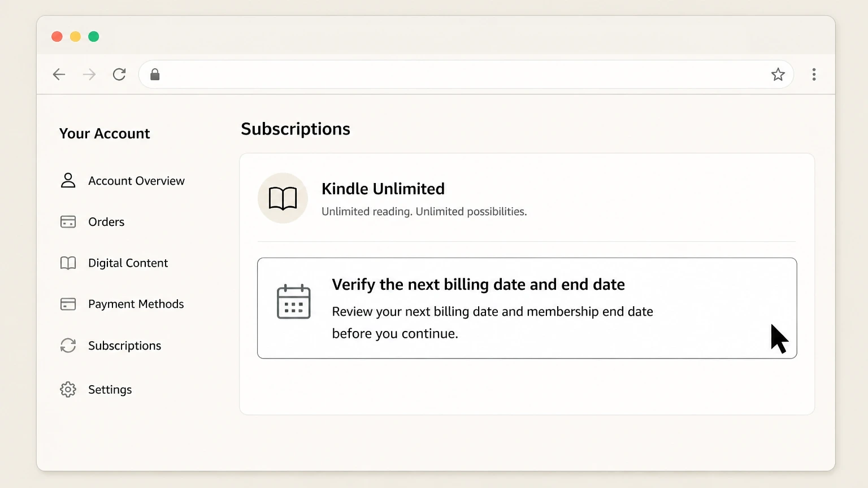This screenshot has width=868, height=488.
Task: Bookmark this page with the star icon
Action: tap(778, 75)
